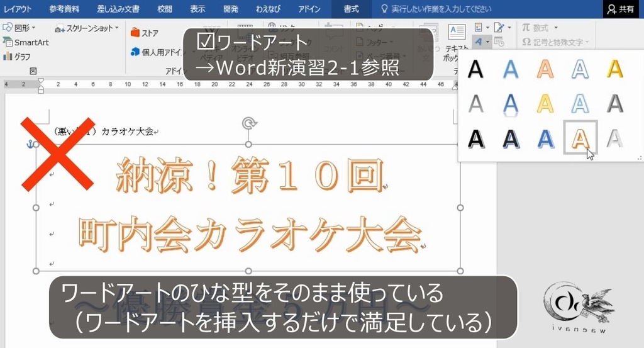Expand the WordArt dropdown arrow
This screenshot has width=644, height=348.
[487, 42]
